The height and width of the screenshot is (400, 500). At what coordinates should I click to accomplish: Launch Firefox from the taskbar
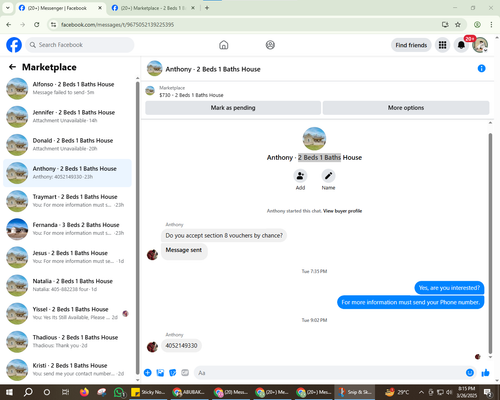point(84,392)
